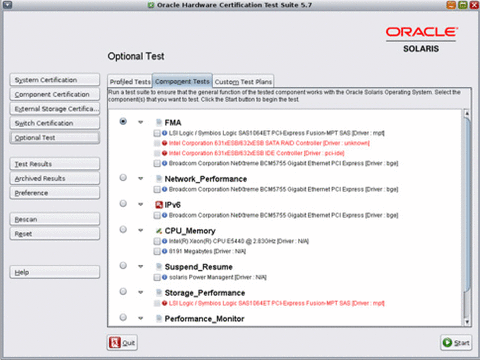Open the Optional Test section

[55, 138]
